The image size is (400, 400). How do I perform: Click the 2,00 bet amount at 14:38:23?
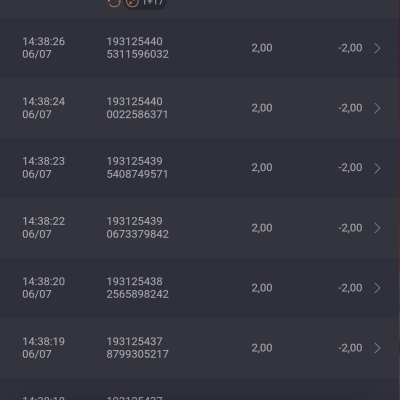coord(262,168)
